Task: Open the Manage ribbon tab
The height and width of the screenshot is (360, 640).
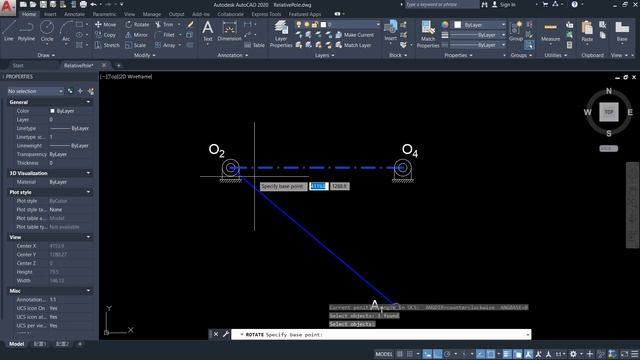Action: click(152, 14)
